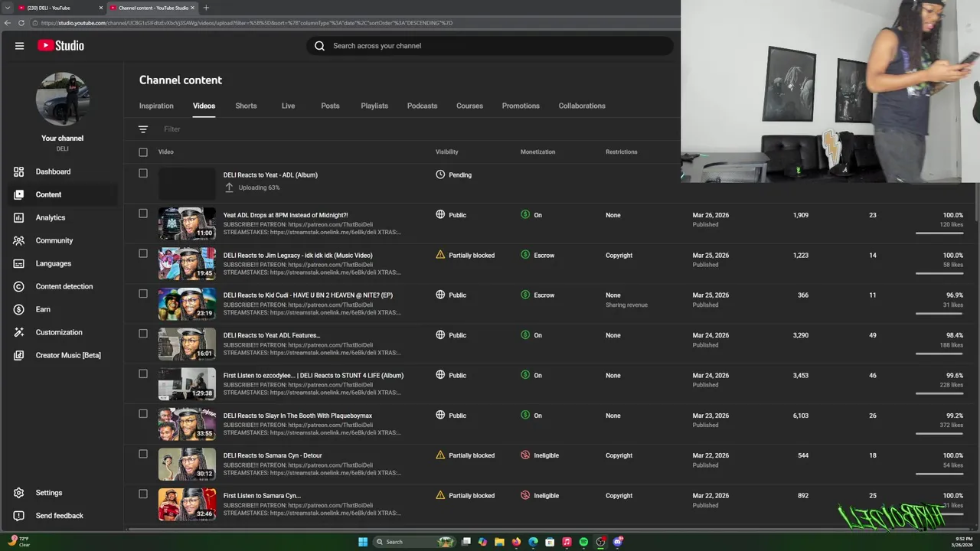Switch to the Playlists tab

(374, 106)
